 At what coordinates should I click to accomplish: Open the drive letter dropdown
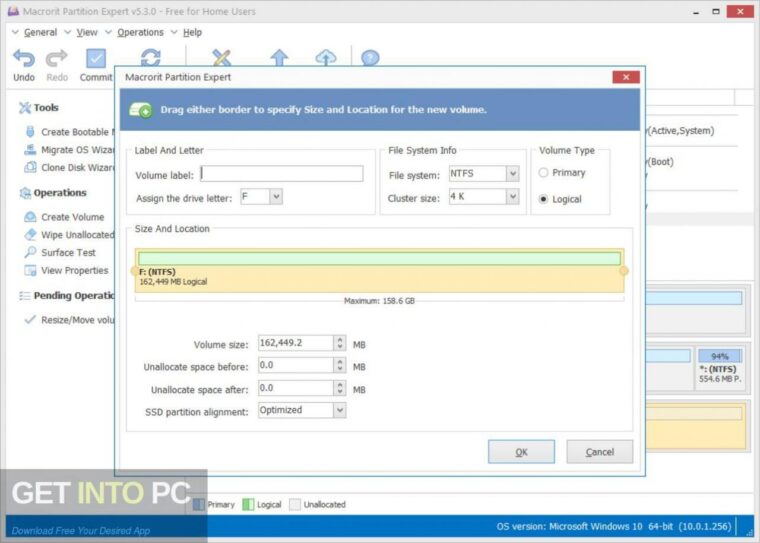(x=276, y=196)
